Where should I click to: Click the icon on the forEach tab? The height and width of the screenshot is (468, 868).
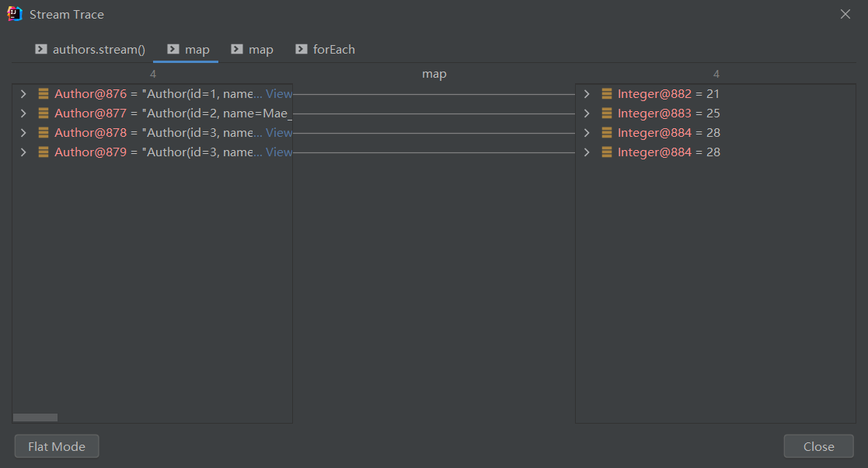coord(302,50)
